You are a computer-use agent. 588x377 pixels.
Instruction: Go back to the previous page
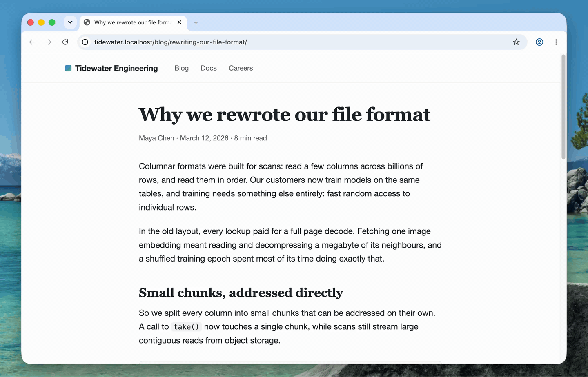32,42
